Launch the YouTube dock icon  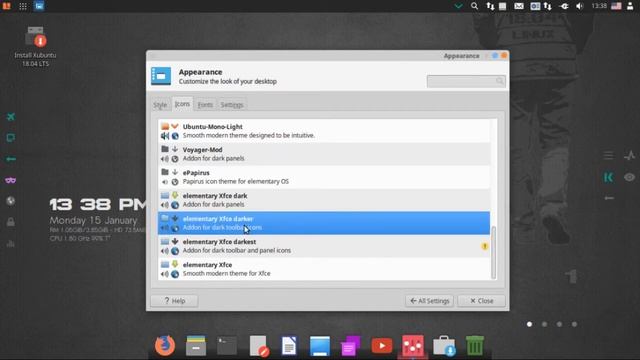382,346
